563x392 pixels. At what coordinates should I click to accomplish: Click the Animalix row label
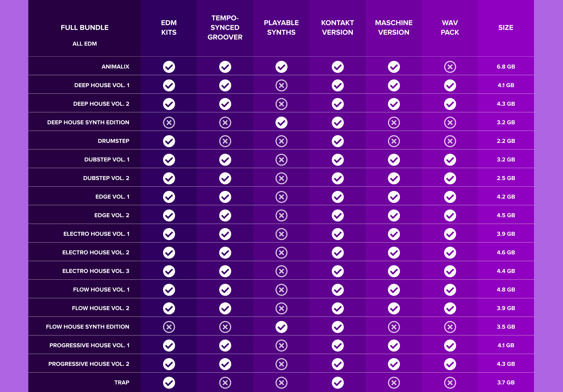tap(115, 67)
